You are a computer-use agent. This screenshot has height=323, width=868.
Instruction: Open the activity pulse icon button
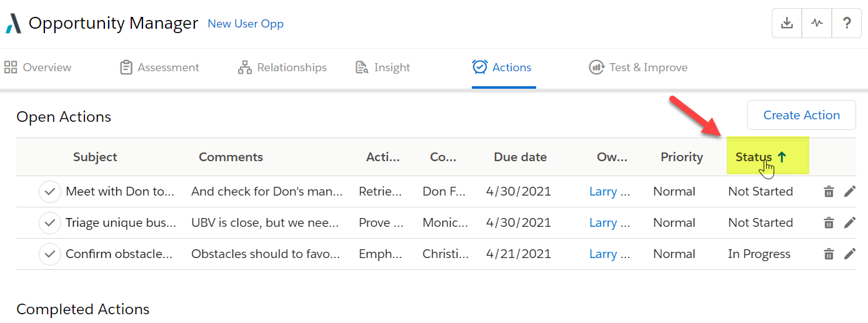[817, 24]
